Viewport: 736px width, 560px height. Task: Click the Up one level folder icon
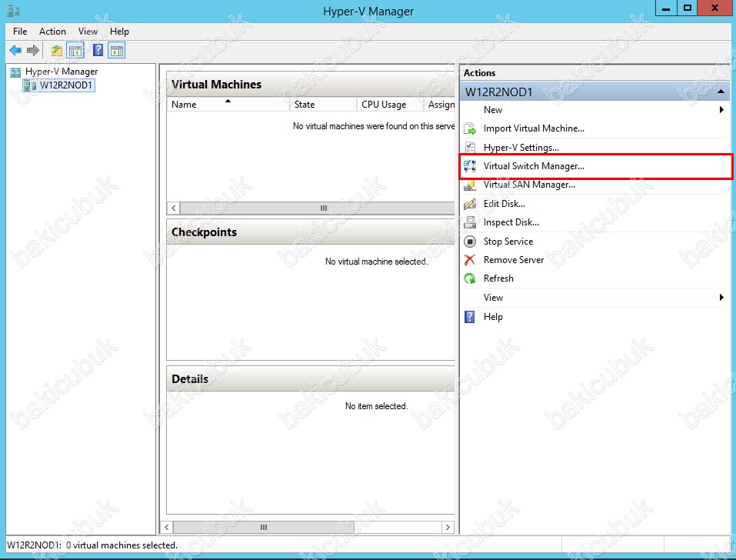coord(57,50)
